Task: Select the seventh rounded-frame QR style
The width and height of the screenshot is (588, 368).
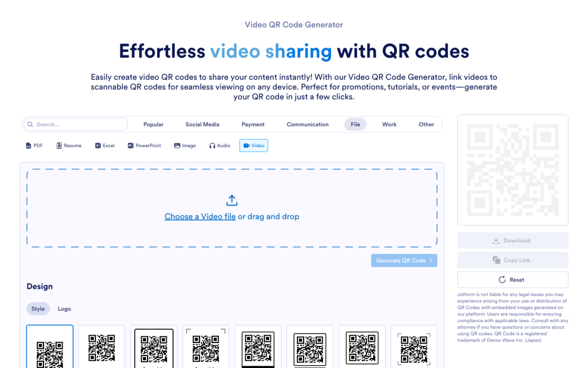Action: pos(362,347)
